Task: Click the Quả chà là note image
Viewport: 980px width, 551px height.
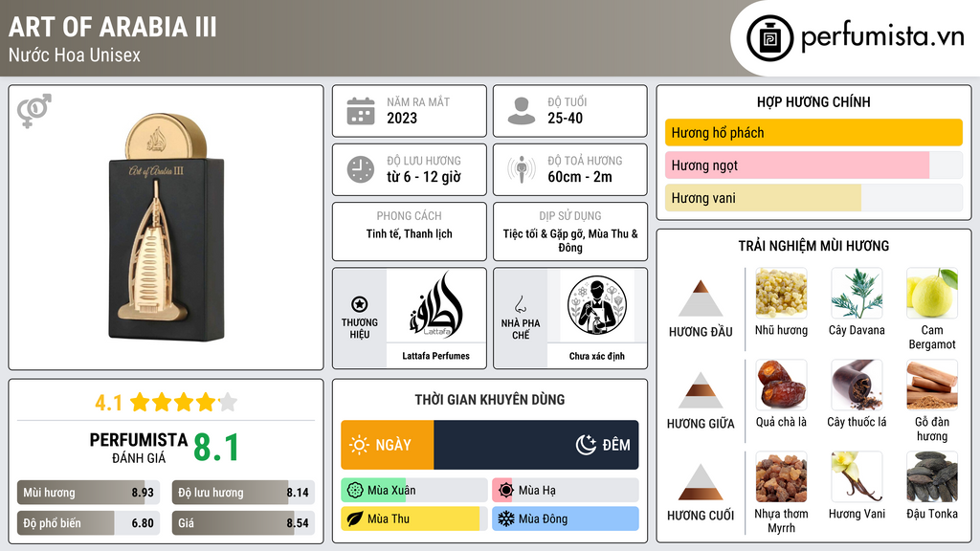Action: point(781,386)
